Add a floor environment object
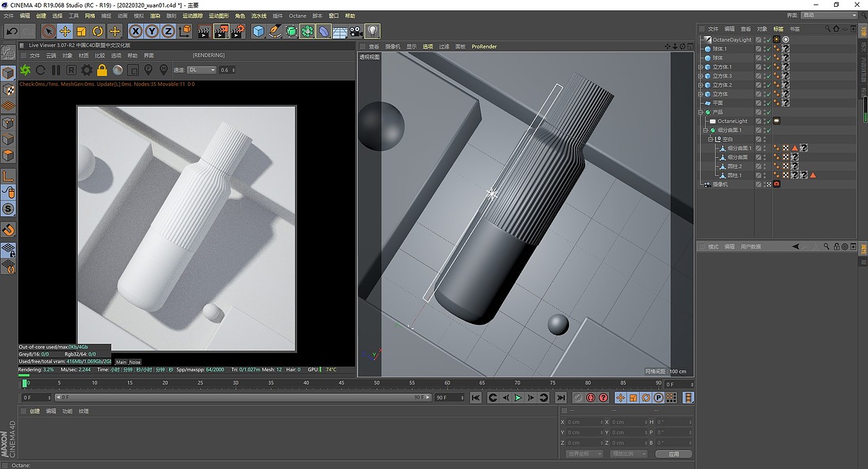The width and height of the screenshot is (868, 469). [x=340, y=31]
